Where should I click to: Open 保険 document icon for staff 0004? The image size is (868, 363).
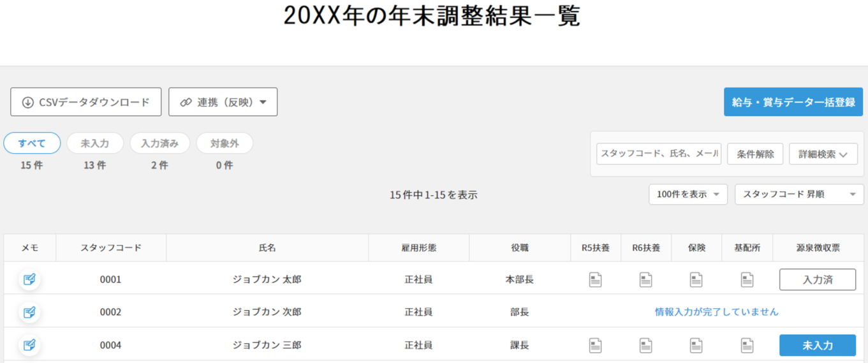coord(696,345)
